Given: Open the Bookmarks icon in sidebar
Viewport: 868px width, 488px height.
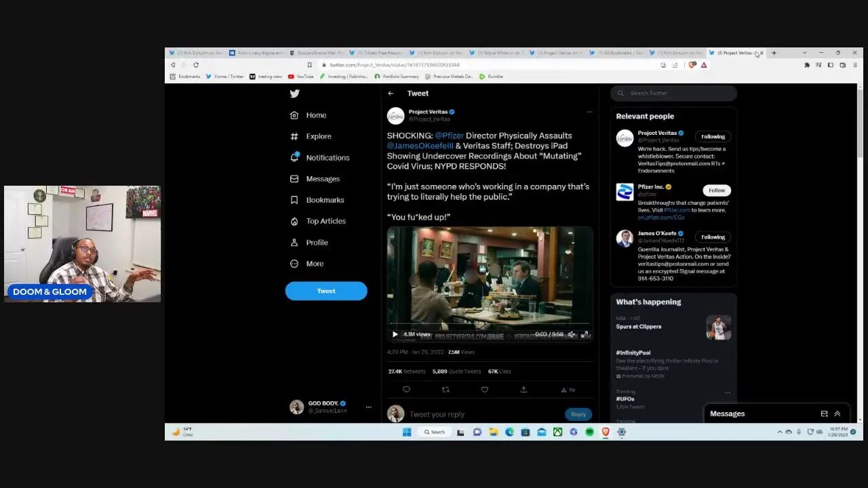Looking at the screenshot, I should (294, 200).
